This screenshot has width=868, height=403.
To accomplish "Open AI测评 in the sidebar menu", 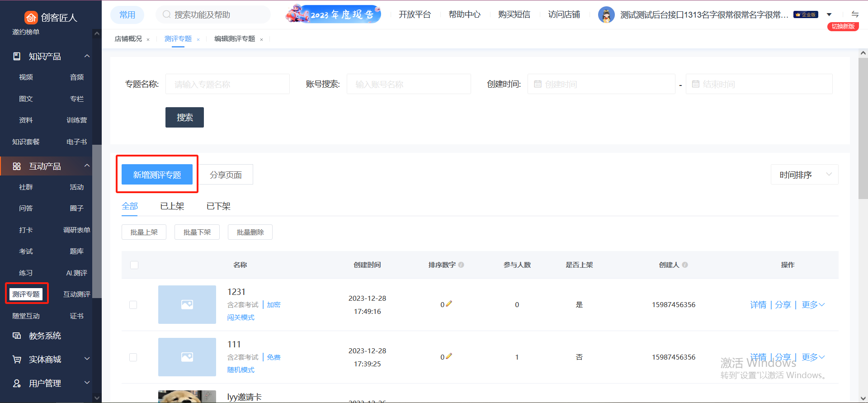I will pyautogui.click(x=76, y=273).
